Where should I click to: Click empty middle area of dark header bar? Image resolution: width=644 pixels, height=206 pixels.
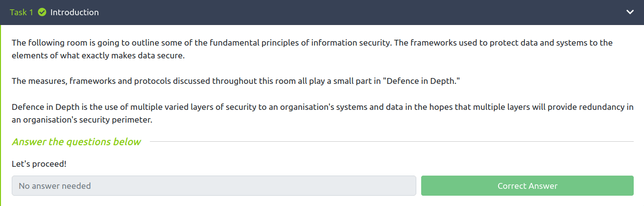343,12
